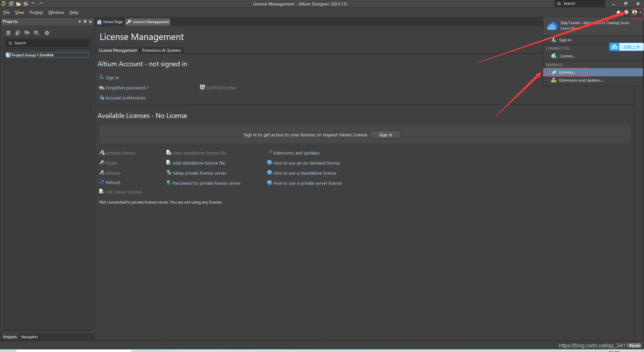The image size is (644, 352).
Task: Click Reconnect to private license server
Action: click(207, 183)
